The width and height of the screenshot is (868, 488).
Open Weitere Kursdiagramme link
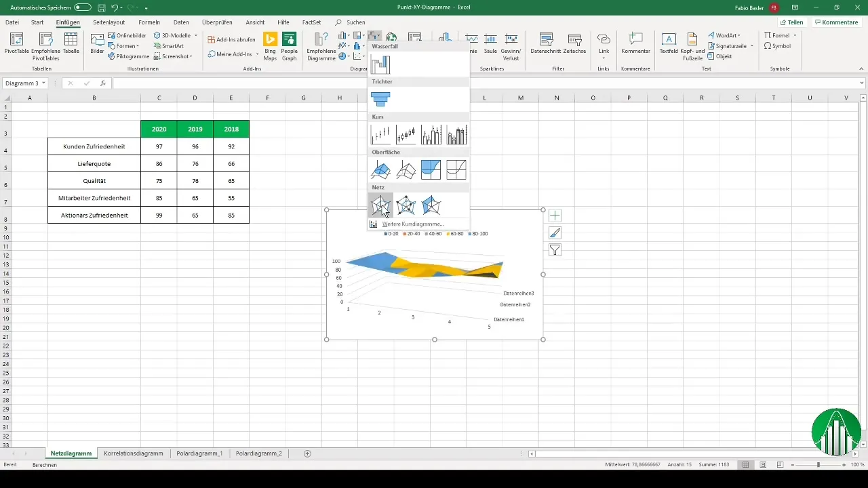pyautogui.click(x=413, y=224)
